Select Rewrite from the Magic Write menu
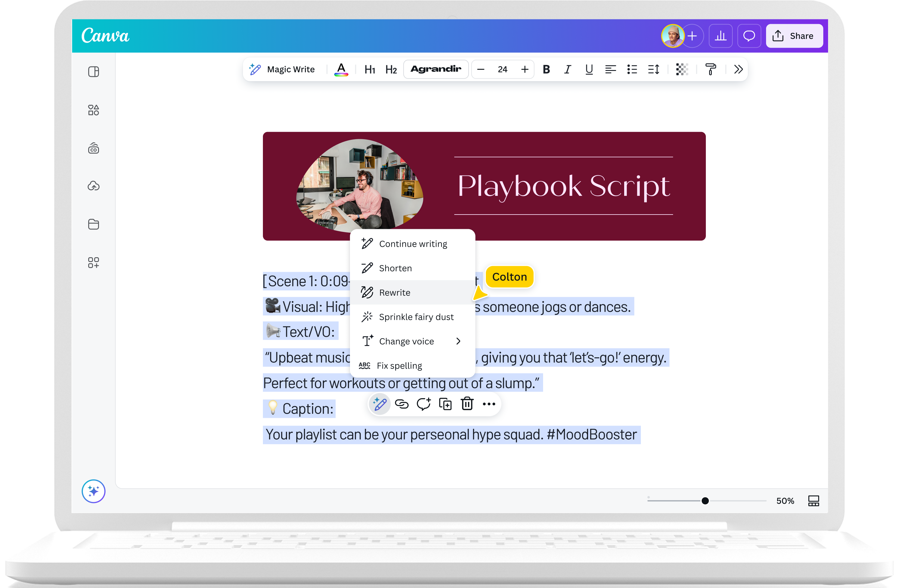Screen dimensions: 899x588 click(x=394, y=292)
